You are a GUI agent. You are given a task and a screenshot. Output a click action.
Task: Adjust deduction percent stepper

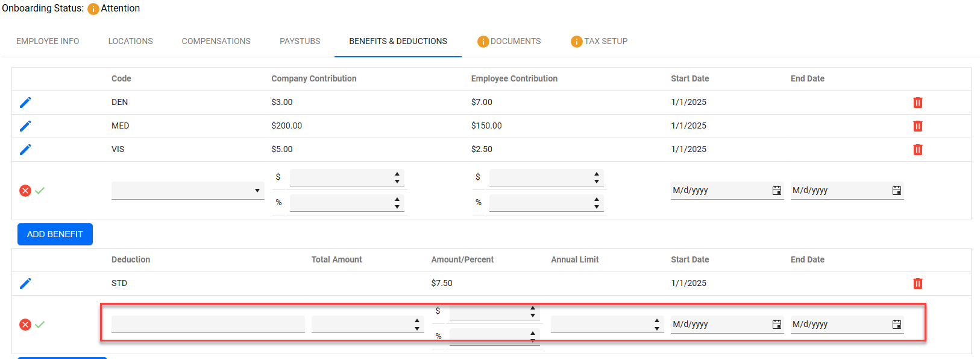[533, 336]
